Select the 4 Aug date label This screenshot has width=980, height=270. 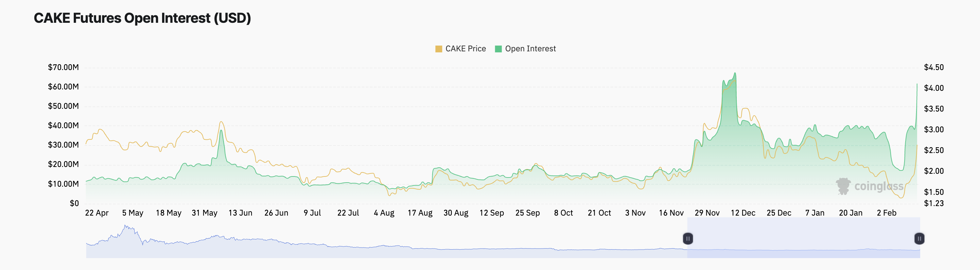click(384, 213)
